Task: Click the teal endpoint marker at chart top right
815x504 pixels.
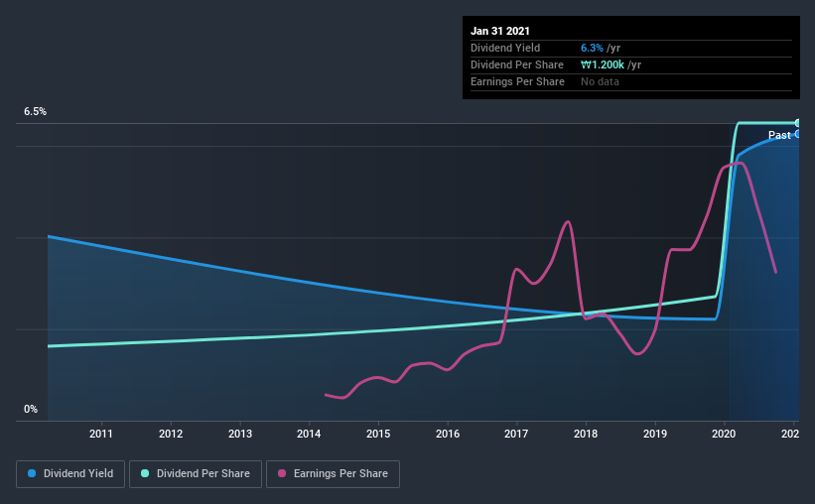Action: (797, 123)
